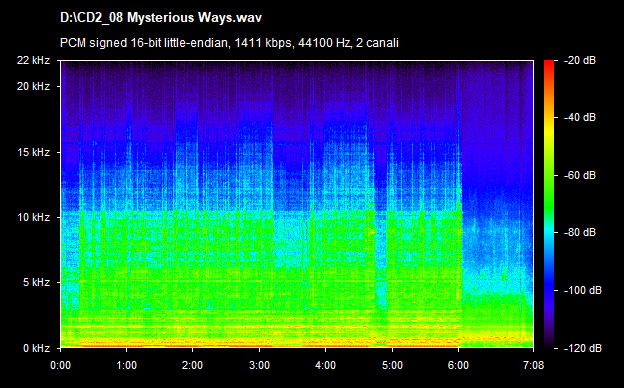The height and width of the screenshot is (388, 624).
Task: Click the 22 kHz frequency axis label
Action: pyautogui.click(x=33, y=60)
